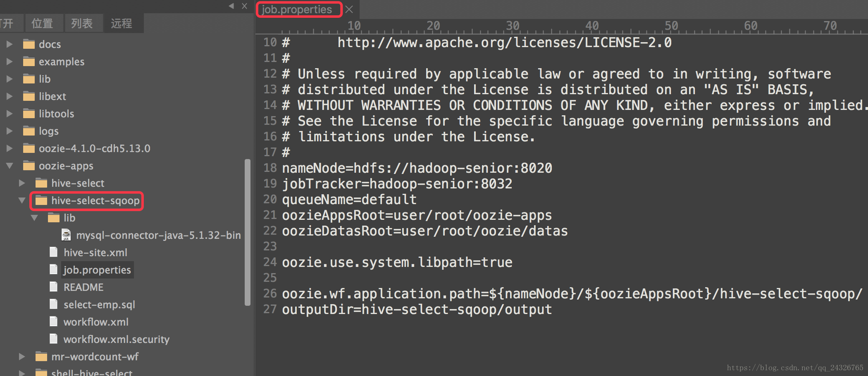The image size is (868, 376).
Task: Click line 24 oozie.use.system.libpath=true
Action: click(x=397, y=262)
